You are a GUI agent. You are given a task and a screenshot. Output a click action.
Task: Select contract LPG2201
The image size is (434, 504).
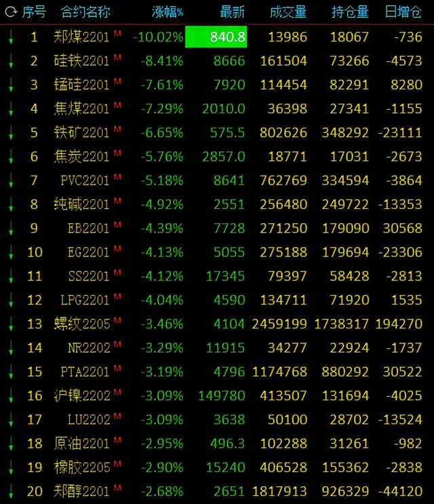[85, 300]
